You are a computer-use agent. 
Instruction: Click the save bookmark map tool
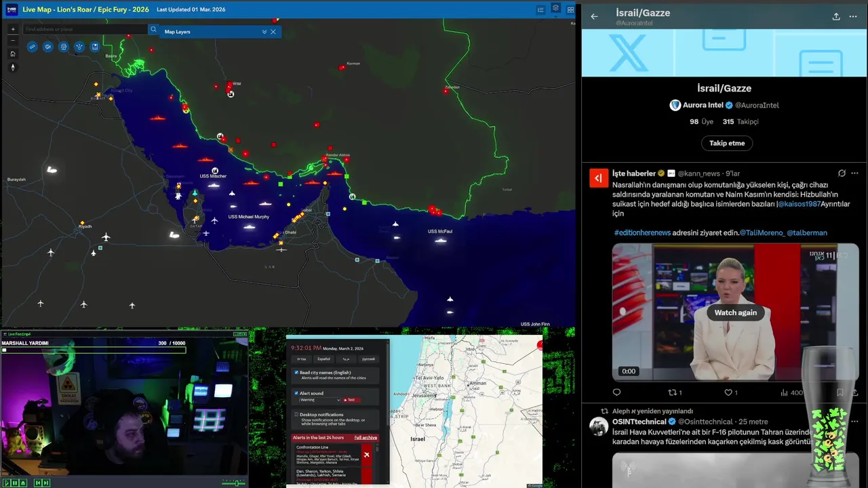(95, 47)
